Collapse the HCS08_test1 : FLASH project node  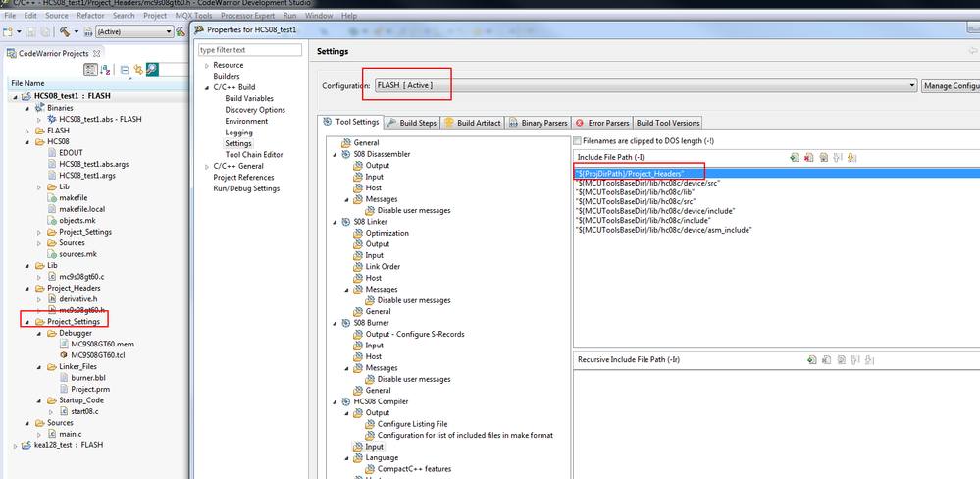click(x=15, y=96)
